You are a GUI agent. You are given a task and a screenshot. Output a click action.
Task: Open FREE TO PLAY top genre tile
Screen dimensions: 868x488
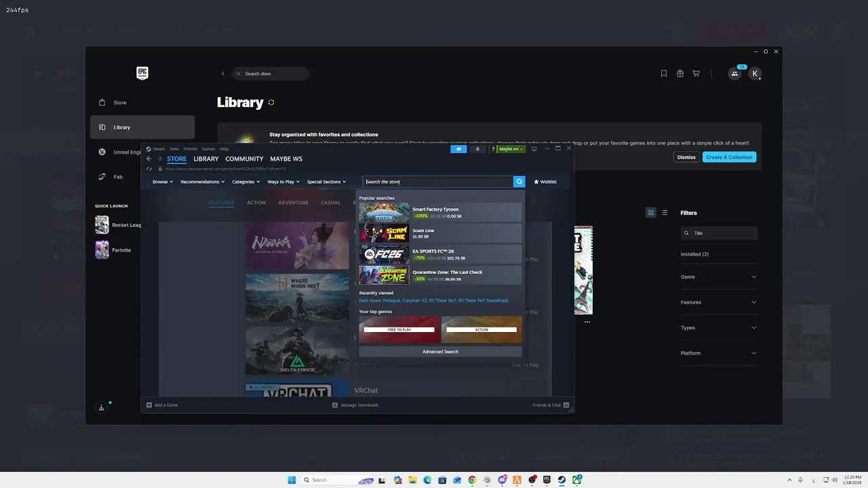point(399,329)
